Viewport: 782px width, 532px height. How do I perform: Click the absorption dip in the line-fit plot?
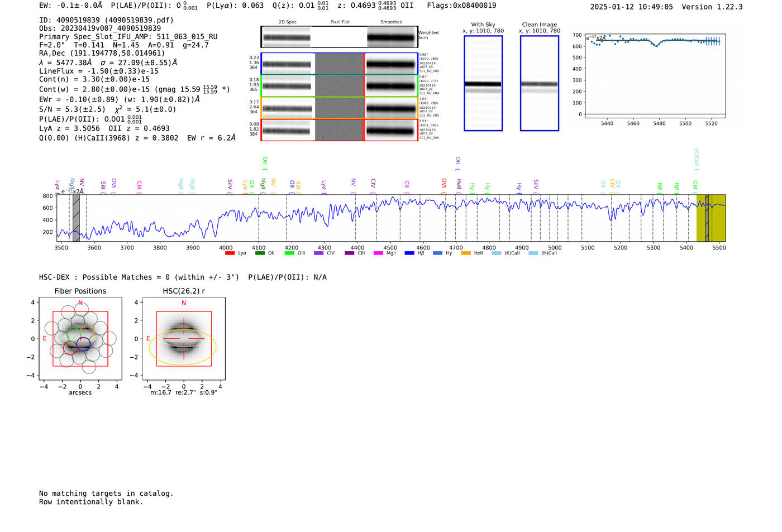[x=657, y=45]
